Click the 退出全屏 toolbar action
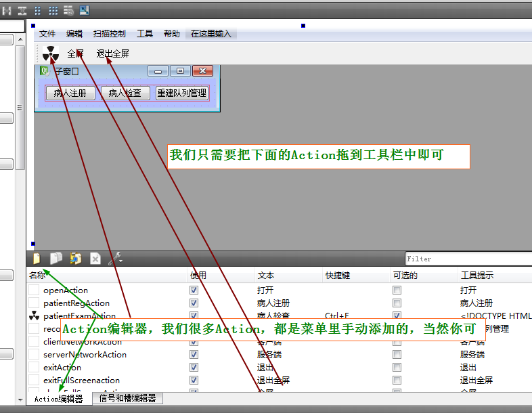The image size is (532, 413). [x=112, y=53]
